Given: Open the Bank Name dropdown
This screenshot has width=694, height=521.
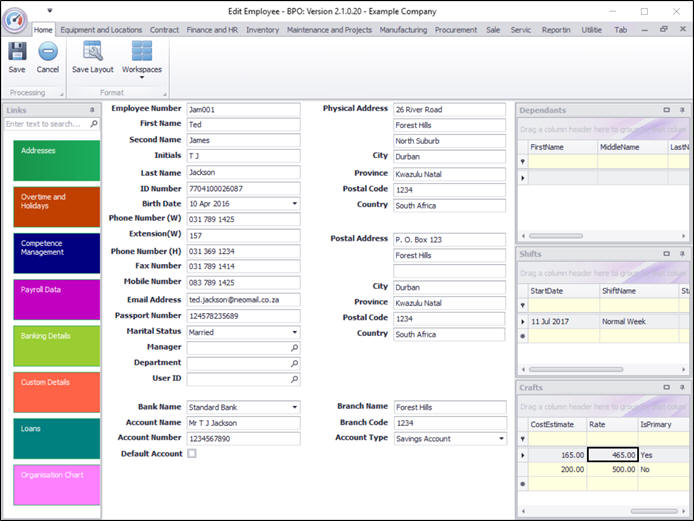Looking at the screenshot, I should (x=294, y=407).
